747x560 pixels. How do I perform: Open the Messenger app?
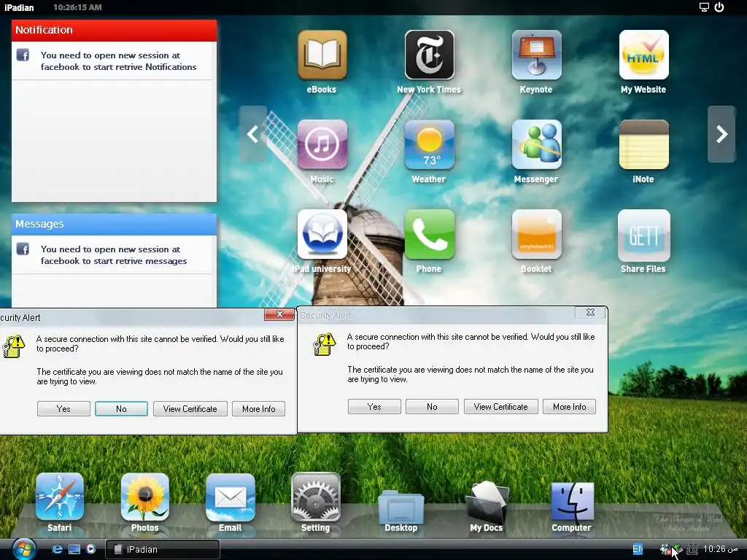pyautogui.click(x=536, y=145)
